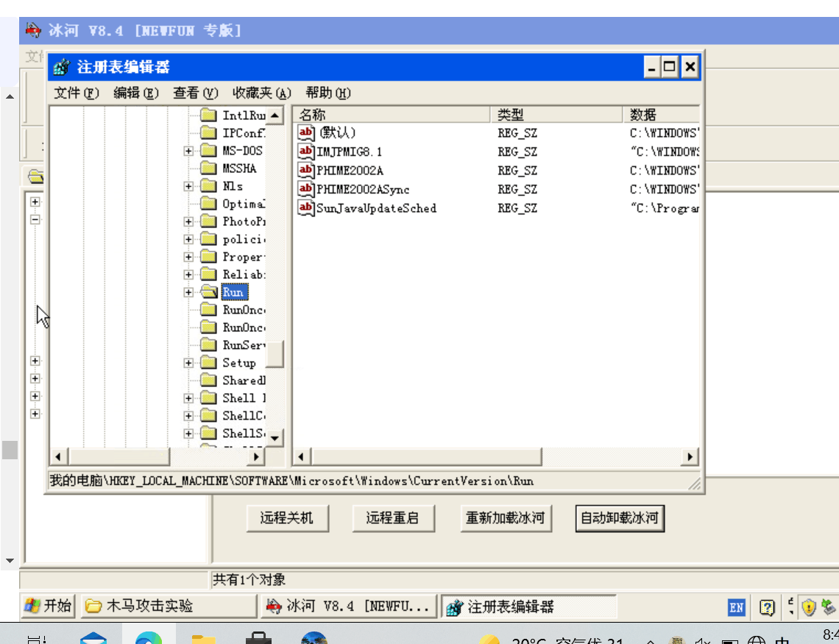Screen dimensions: 839x644
Task: Click the key tree's vertical scroll thumb
Action: point(275,353)
